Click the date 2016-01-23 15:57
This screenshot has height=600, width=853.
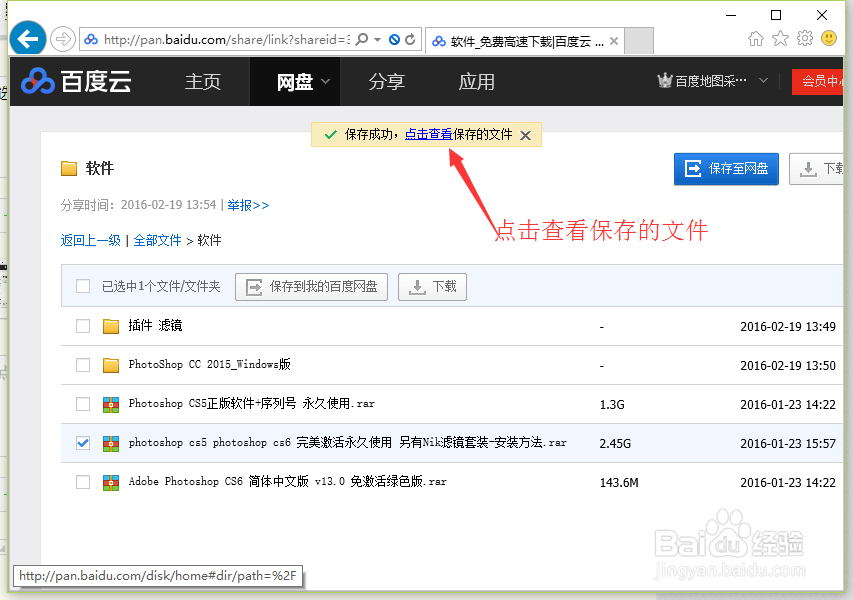[788, 444]
